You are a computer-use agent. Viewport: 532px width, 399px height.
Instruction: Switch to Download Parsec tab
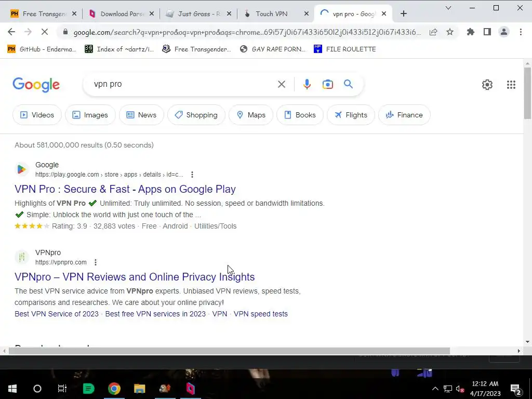(x=122, y=14)
